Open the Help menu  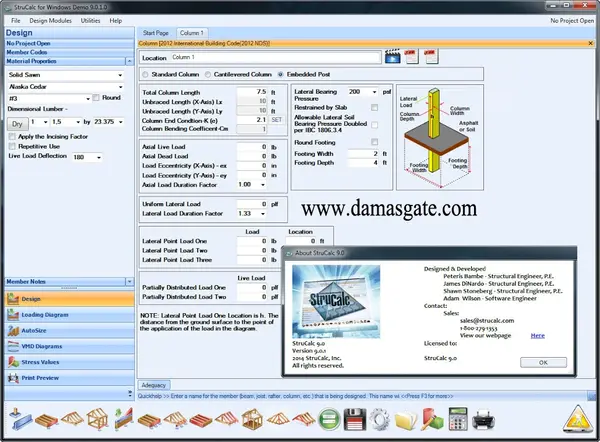click(116, 21)
